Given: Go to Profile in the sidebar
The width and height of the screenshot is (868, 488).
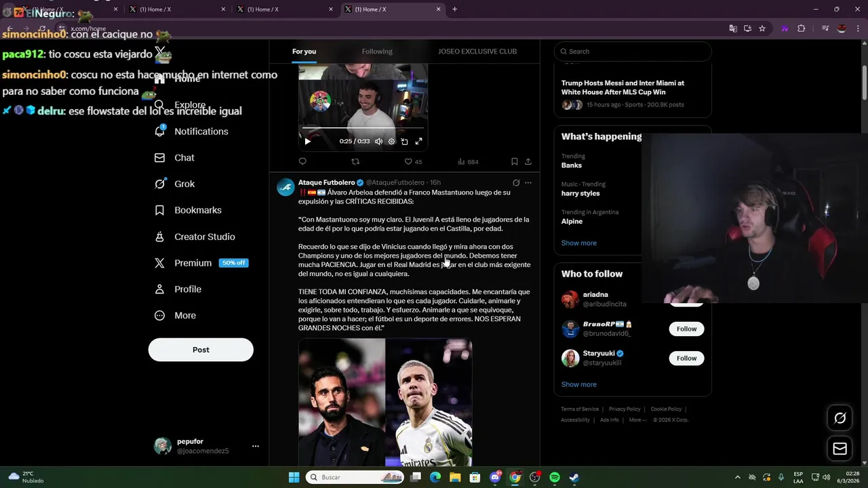Looking at the screenshot, I should pos(178,289).
